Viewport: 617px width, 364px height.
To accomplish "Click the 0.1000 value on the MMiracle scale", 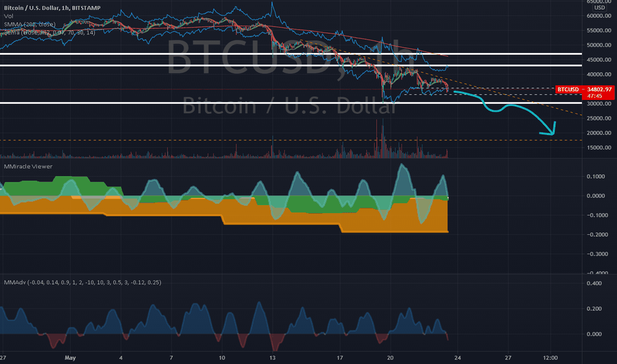I will pos(596,176).
